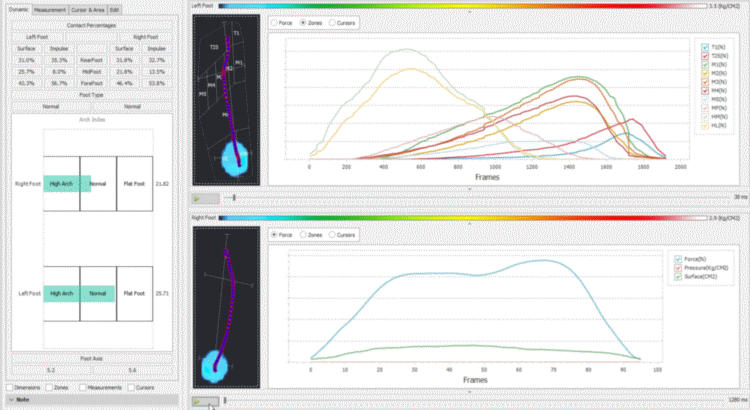Image resolution: width=750 pixels, height=410 pixels.
Task: Click the Right Foot pressure color scale
Action: [463, 218]
